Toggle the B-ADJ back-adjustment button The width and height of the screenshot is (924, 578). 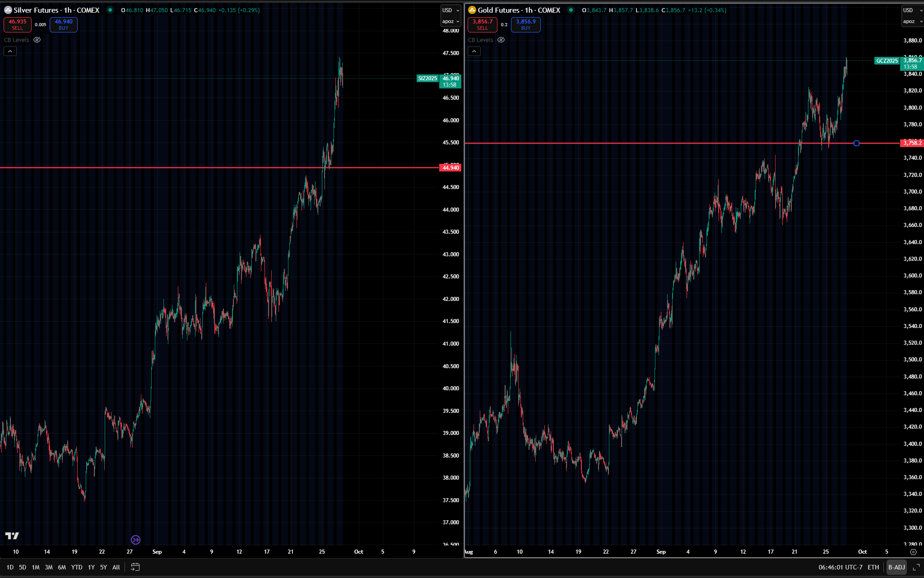896,567
